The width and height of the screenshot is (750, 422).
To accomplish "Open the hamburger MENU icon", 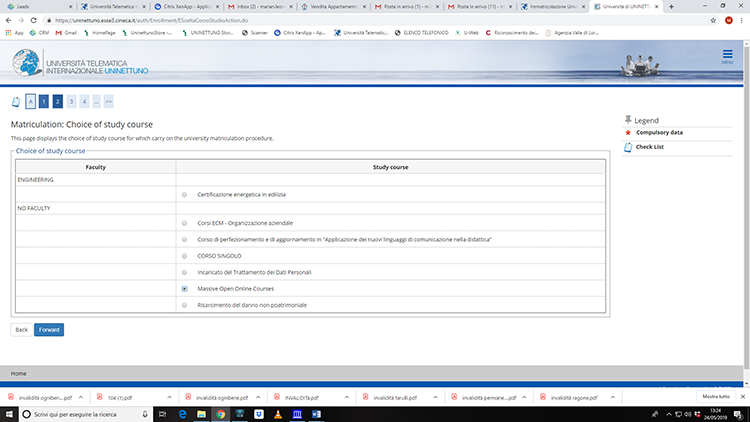I will point(727,59).
